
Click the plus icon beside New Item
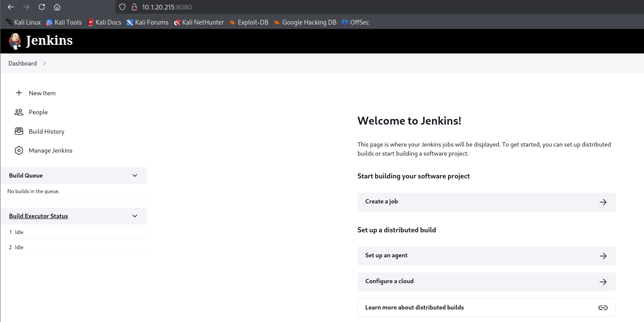pos(19,93)
